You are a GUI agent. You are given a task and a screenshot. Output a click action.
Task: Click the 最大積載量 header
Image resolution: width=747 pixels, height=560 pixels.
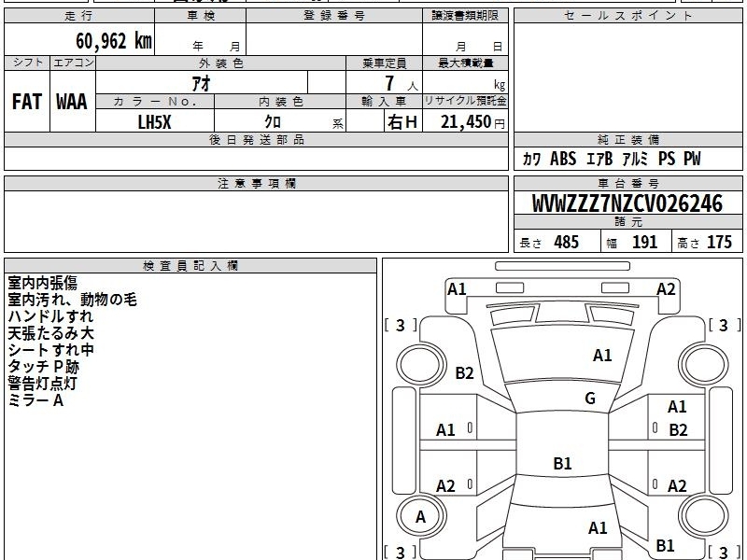465,63
